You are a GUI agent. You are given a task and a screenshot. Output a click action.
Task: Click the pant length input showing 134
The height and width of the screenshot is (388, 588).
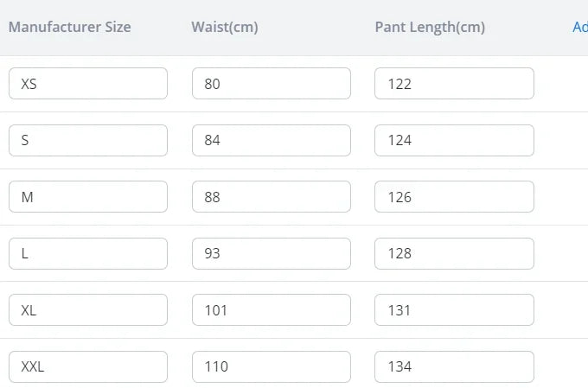click(x=454, y=366)
